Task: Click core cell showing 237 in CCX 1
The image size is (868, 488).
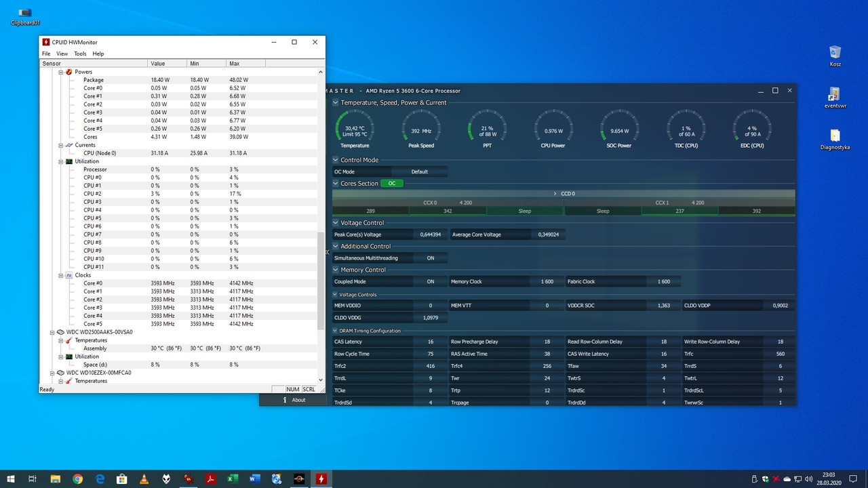Action: (x=679, y=211)
